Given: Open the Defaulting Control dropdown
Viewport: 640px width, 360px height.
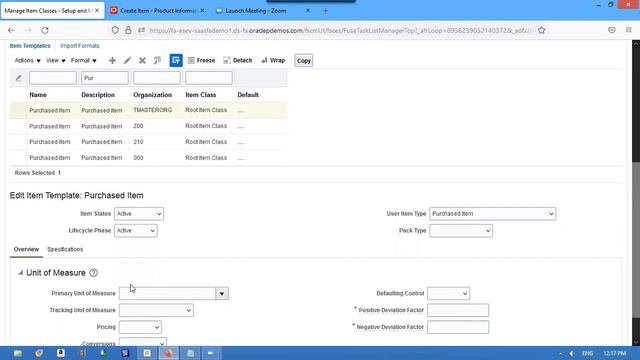Looking at the screenshot, I should 448,293.
